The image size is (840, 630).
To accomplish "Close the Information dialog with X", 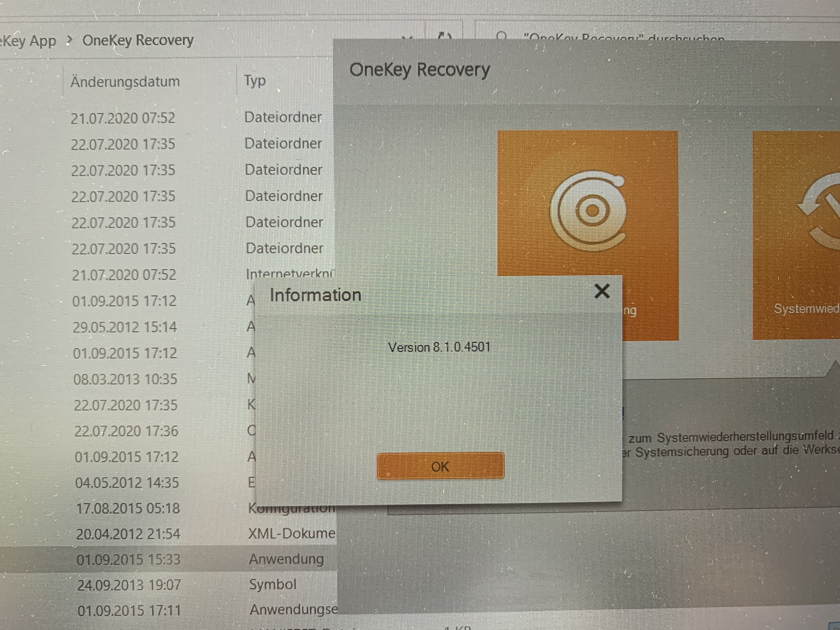I will (x=602, y=292).
